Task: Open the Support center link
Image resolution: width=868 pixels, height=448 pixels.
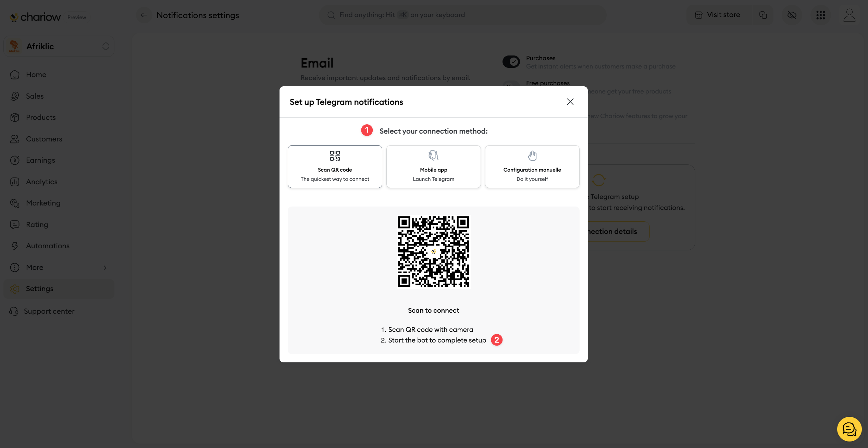Action: point(49,311)
